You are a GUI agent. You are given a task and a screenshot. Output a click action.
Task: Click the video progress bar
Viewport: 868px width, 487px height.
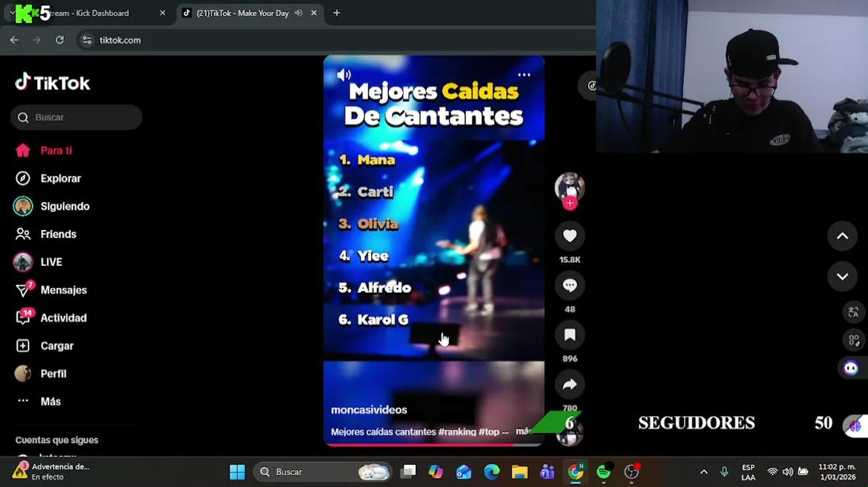(x=433, y=444)
